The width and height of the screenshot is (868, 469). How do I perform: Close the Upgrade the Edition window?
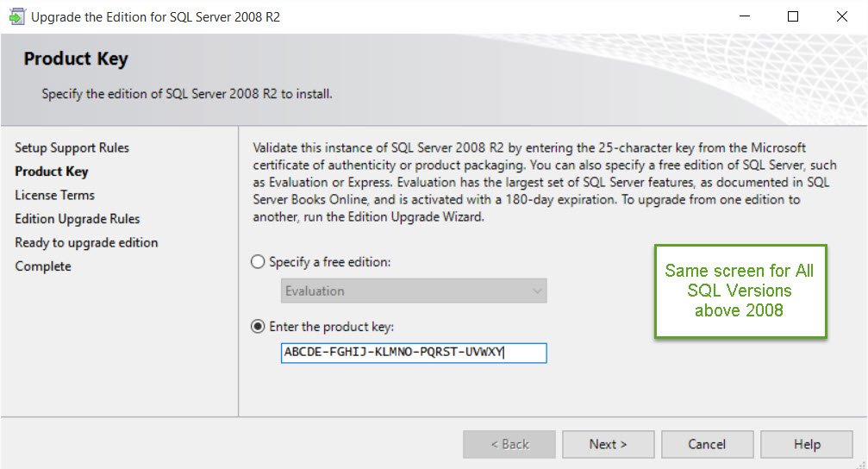[x=841, y=16]
